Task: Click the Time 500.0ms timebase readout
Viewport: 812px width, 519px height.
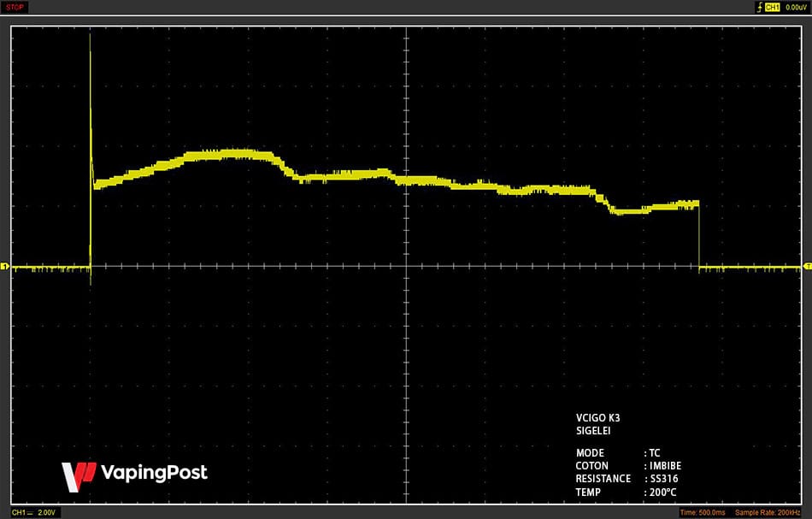Action: tap(703, 513)
